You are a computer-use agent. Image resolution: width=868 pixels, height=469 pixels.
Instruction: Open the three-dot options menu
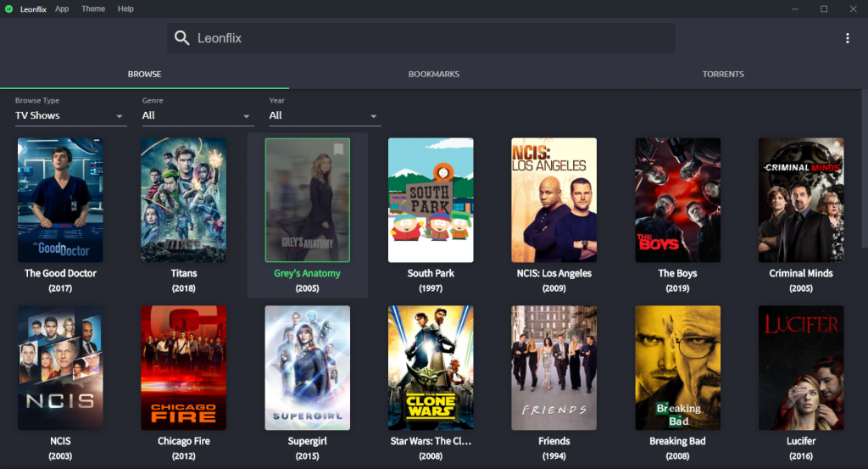[x=847, y=37]
